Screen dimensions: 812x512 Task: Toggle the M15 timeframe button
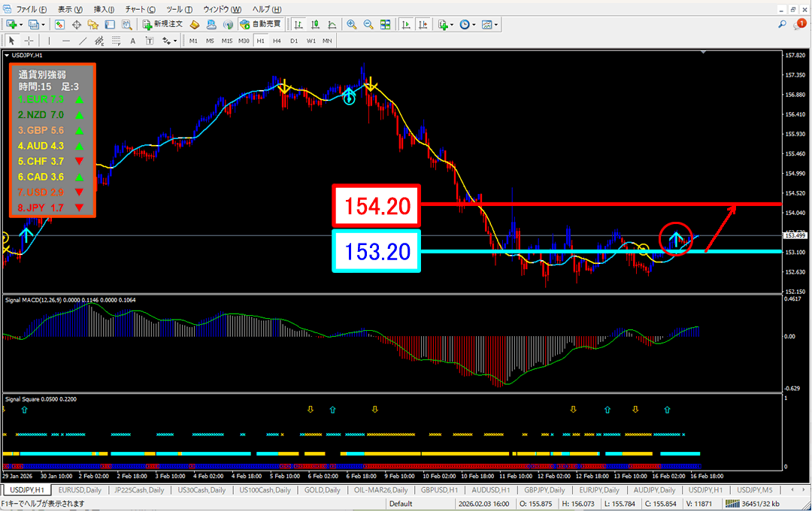click(226, 41)
